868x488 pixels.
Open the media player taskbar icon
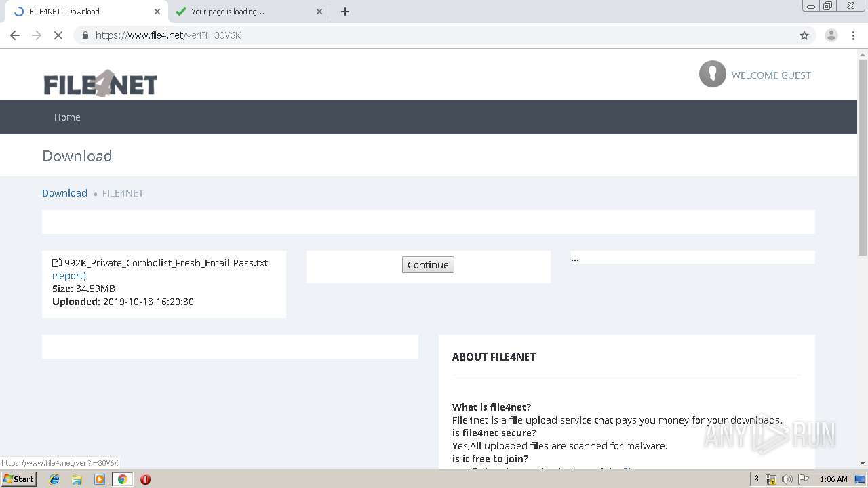point(100,479)
